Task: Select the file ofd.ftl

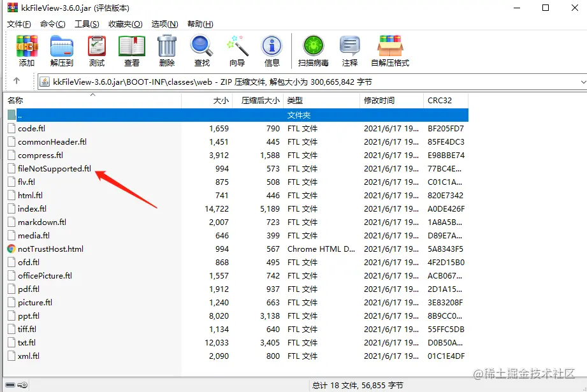Action: click(29, 263)
